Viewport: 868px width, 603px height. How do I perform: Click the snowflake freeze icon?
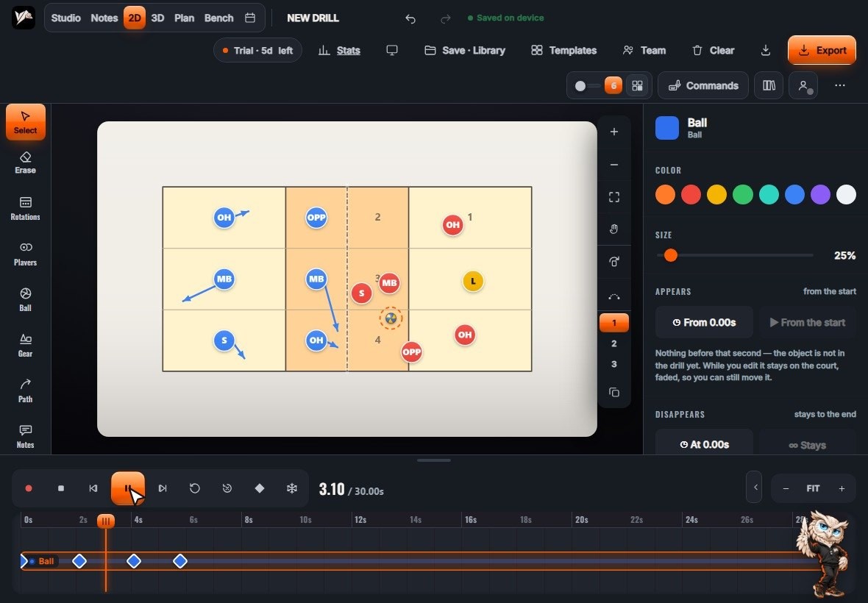[292, 488]
